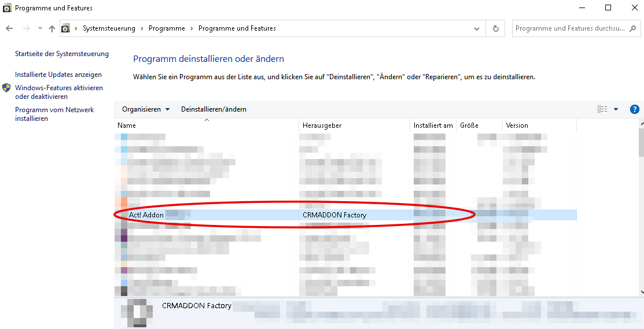Refresh the Programme und Features list
The image size is (644, 329).
point(496,29)
